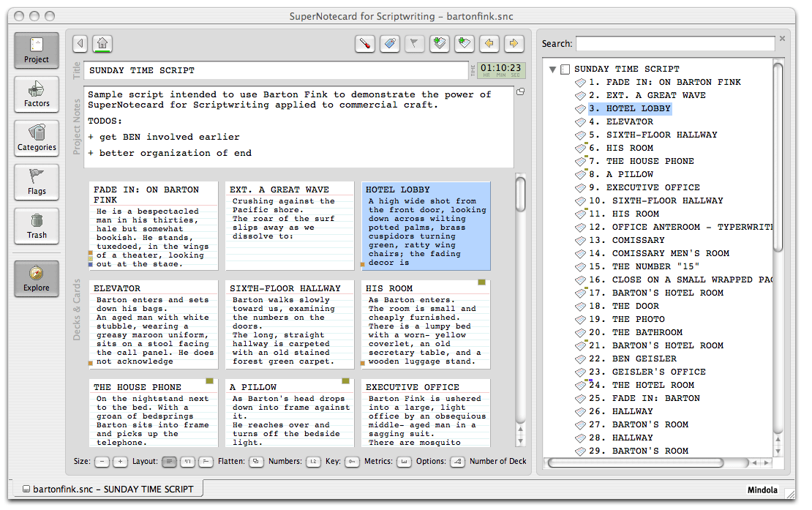Image resolution: width=812 pixels, height=510 pixels.
Task: Select the A PILLOW card
Action: click(290, 413)
